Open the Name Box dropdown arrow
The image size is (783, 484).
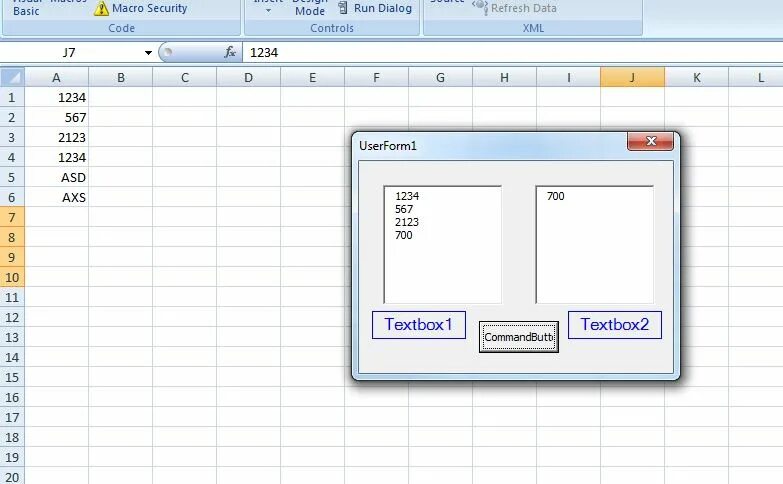coord(148,52)
